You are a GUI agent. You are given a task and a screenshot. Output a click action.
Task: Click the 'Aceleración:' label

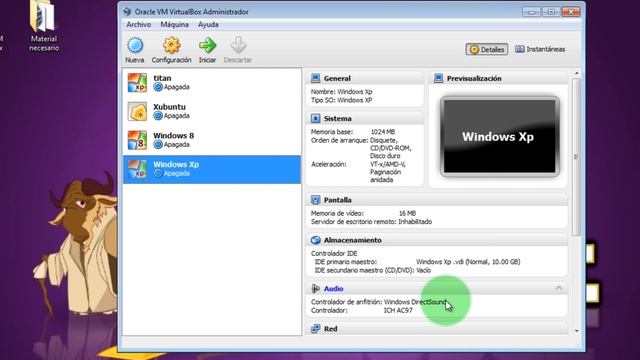[x=328, y=164]
